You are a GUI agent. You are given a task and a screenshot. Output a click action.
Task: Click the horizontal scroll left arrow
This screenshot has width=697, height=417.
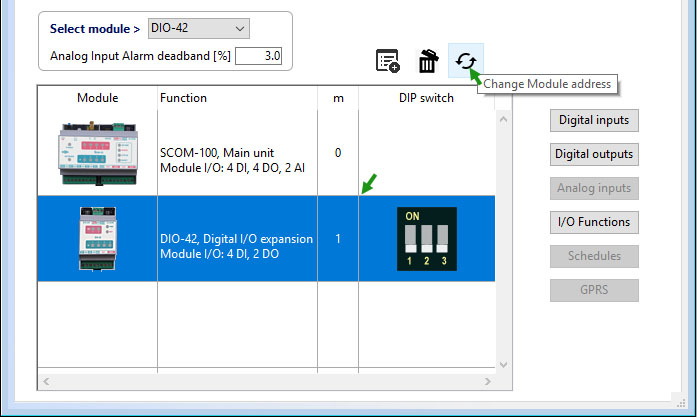click(x=46, y=381)
